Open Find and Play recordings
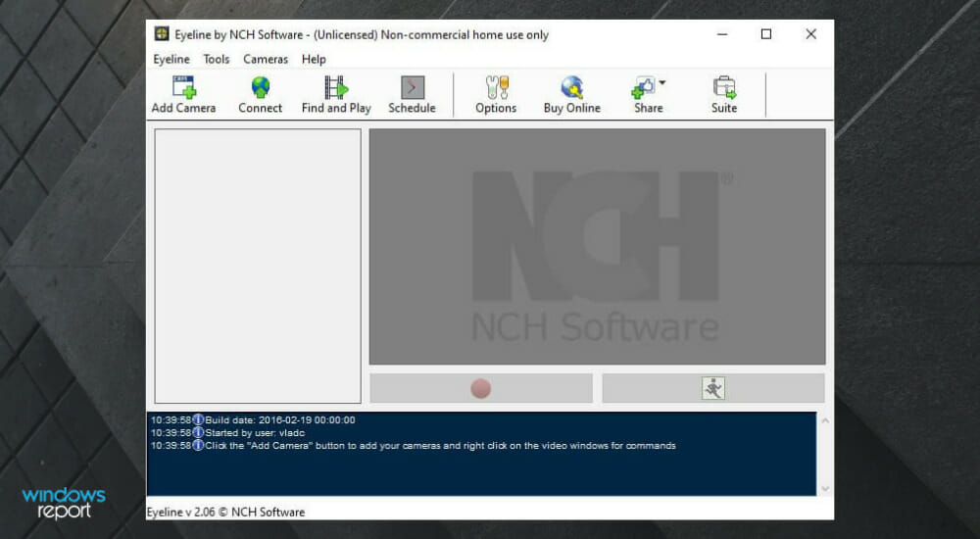Viewport: 980px width, 539px height. 336,94
